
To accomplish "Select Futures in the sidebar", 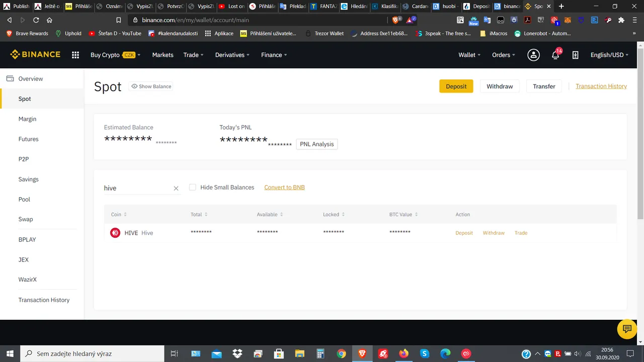I will click(x=29, y=139).
